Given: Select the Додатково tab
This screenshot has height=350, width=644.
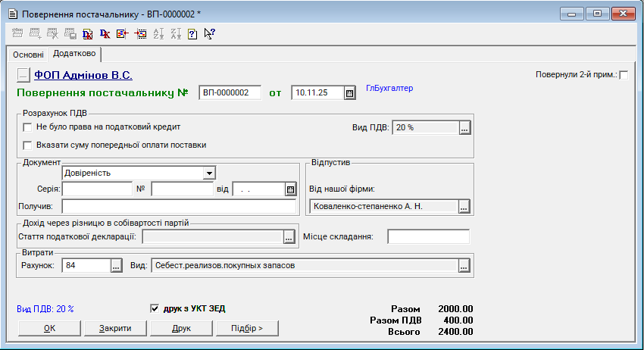Looking at the screenshot, I should coord(74,54).
